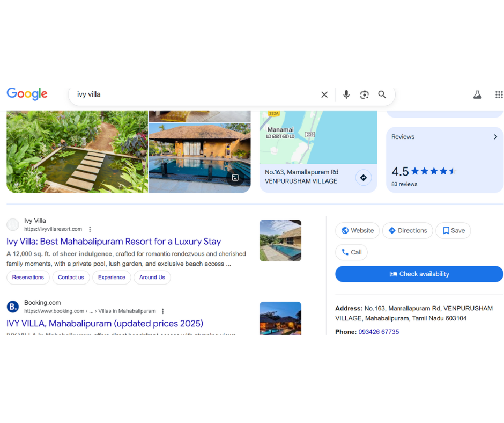Select the Around Us sitelink chip
This screenshot has height=423, width=504.
pyautogui.click(x=152, y=278)
